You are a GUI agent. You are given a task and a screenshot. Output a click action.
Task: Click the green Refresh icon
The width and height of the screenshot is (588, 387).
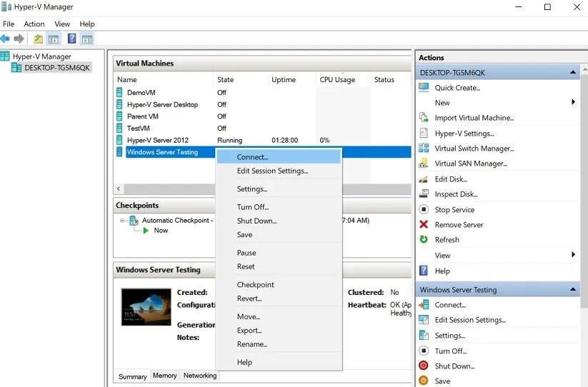424,240
